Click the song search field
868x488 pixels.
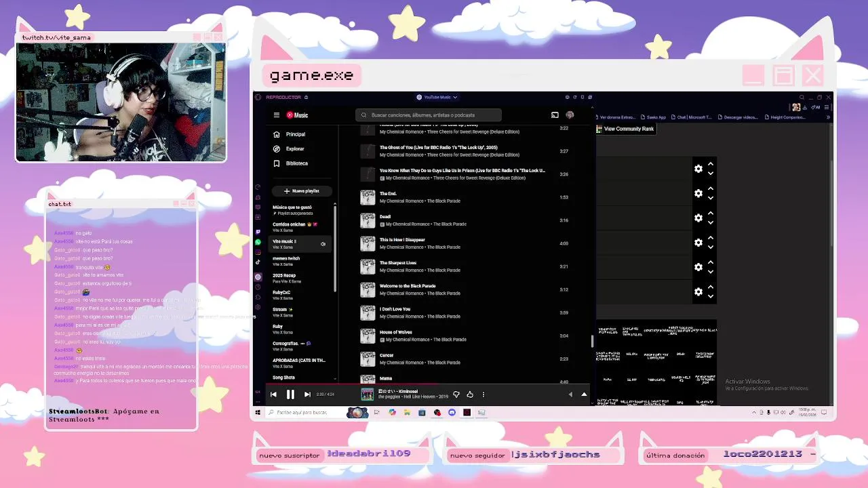(429, 115)
